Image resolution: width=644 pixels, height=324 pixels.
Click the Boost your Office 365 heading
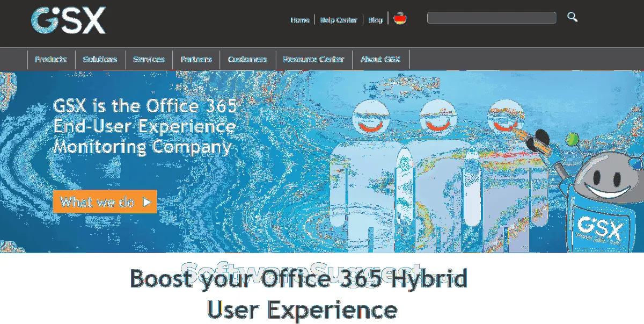pyautogui.click(x=299, y=294)
